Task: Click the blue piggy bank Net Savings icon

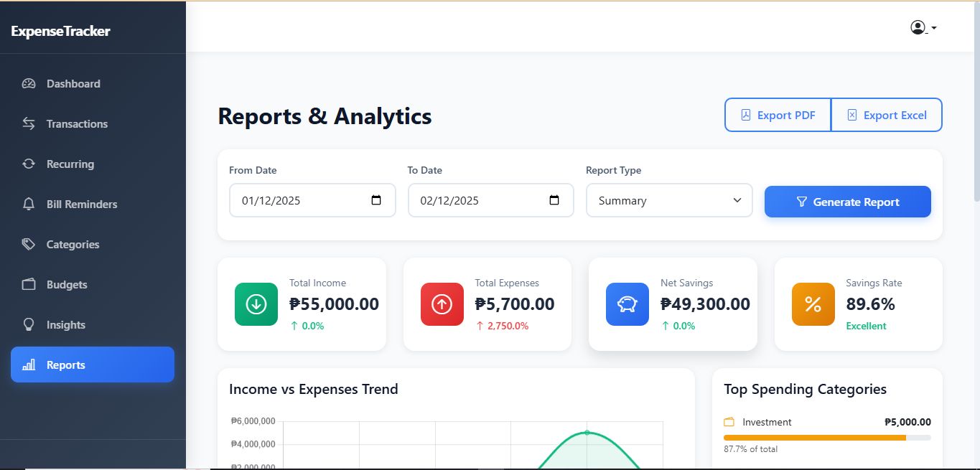Action: [x=627, y=304]
